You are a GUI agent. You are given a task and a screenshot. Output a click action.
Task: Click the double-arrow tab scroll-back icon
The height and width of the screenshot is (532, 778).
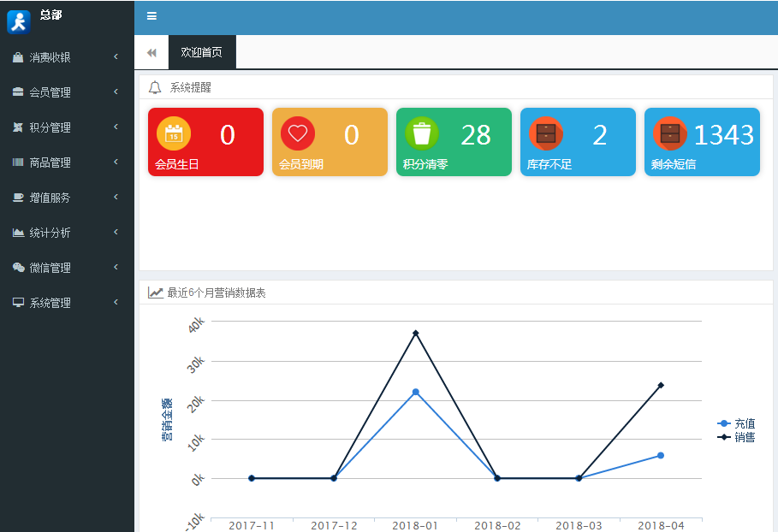coord(151,53)
